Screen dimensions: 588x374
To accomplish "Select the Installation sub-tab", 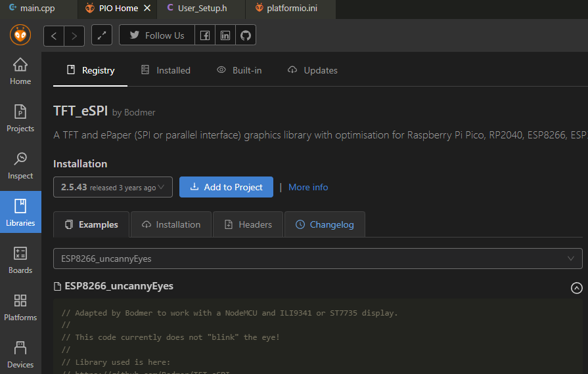I will tap(171, 224).
